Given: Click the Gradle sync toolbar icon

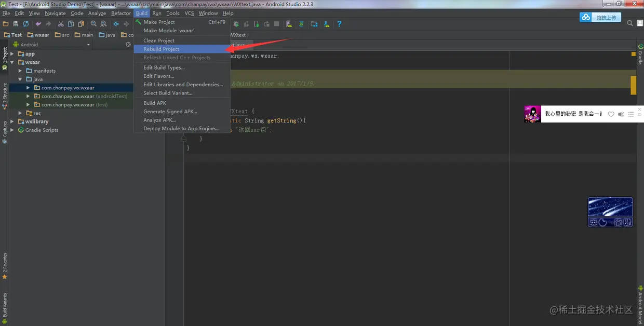Looking at the screenshot, I should point(301,24).
